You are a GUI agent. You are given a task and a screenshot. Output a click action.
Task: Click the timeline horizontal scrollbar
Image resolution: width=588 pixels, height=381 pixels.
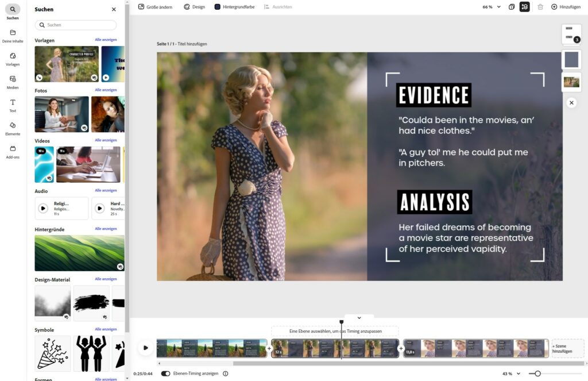(x=408, y=363)
